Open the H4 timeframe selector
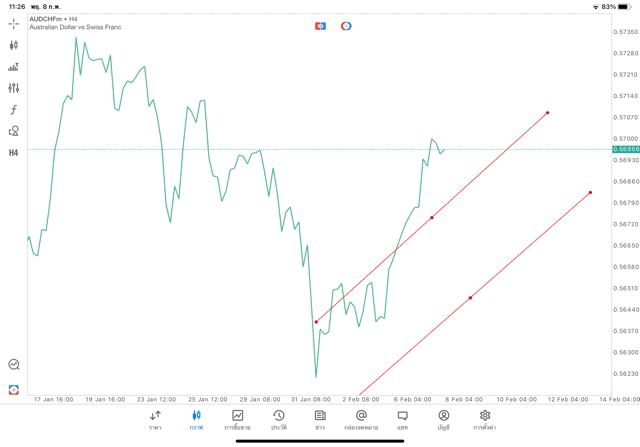Screen dimensions: 640x447 (x=14, y=153)
